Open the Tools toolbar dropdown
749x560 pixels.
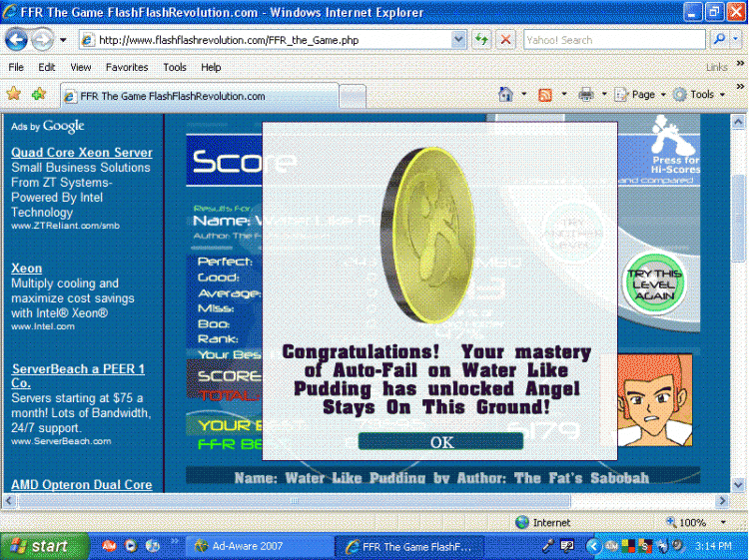699,95
